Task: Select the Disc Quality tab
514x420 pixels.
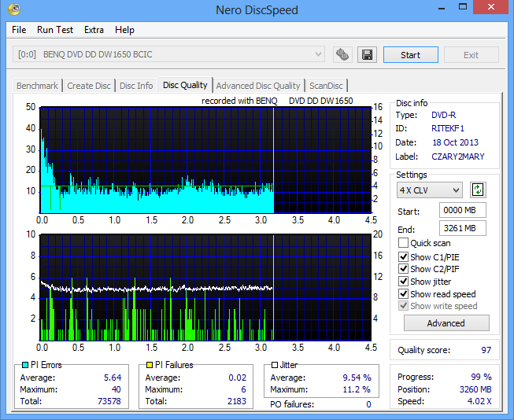Action: pyautogui.click(x=185, y=85)
